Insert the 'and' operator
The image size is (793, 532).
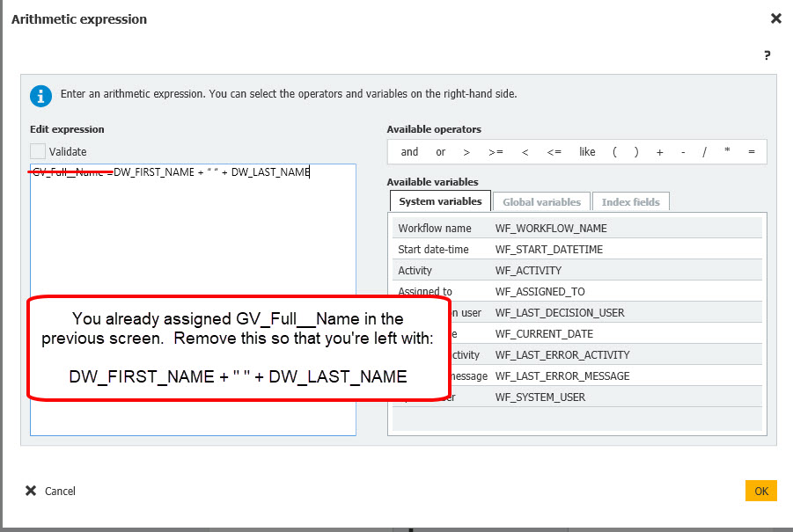(x=409, y=152)
